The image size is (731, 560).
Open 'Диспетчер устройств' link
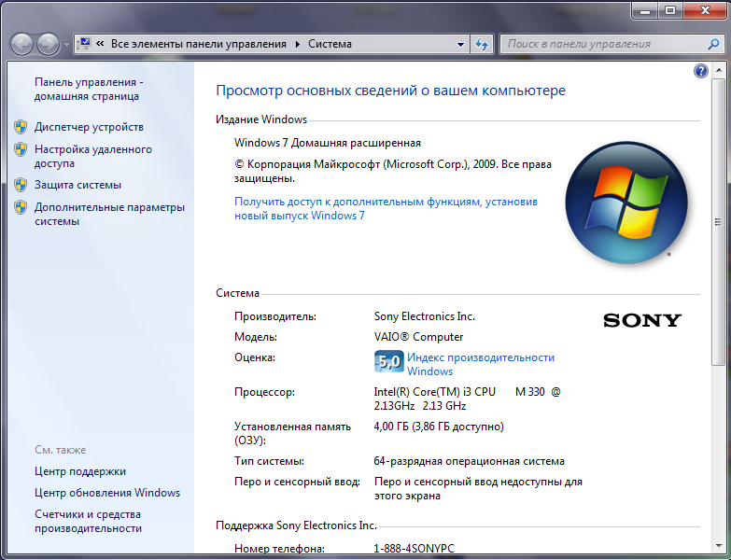click(89, 127)
